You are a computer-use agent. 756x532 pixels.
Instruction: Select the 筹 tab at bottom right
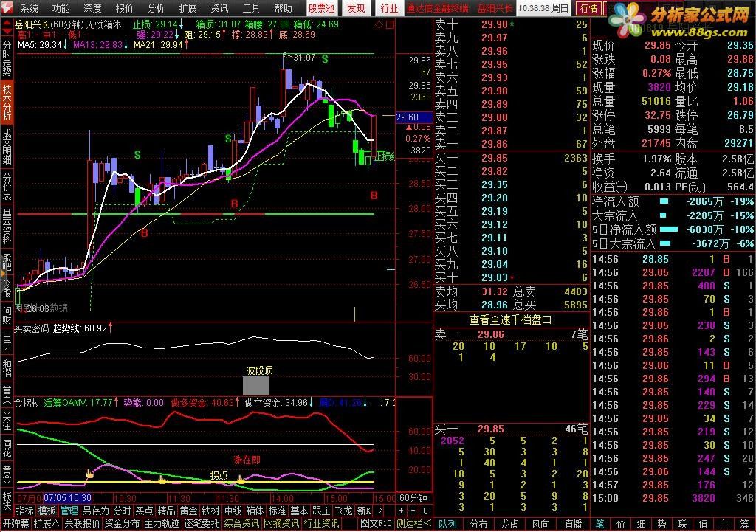tap(744, 524)
